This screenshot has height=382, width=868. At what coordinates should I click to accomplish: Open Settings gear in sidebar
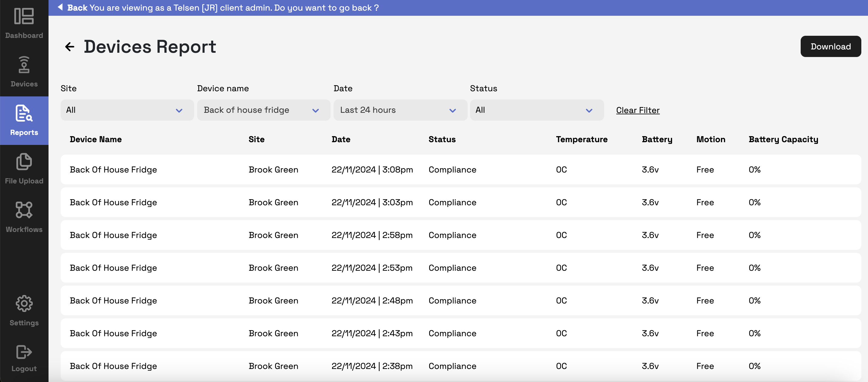point(24,304)
